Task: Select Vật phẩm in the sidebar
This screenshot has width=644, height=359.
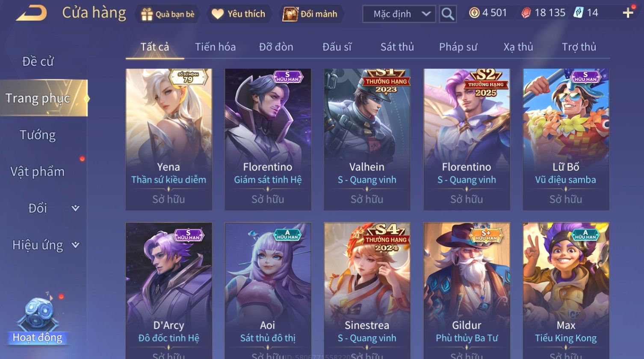Action: click(38, 172)
